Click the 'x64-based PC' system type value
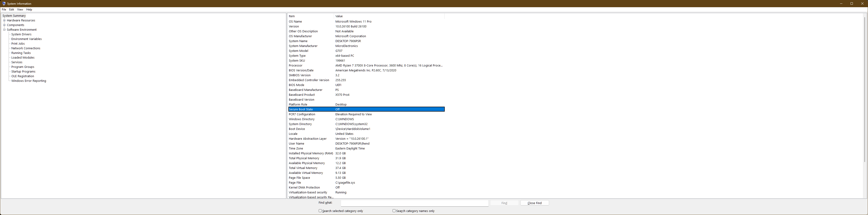This screenshot has height=215, width=868. pos(345,56)
